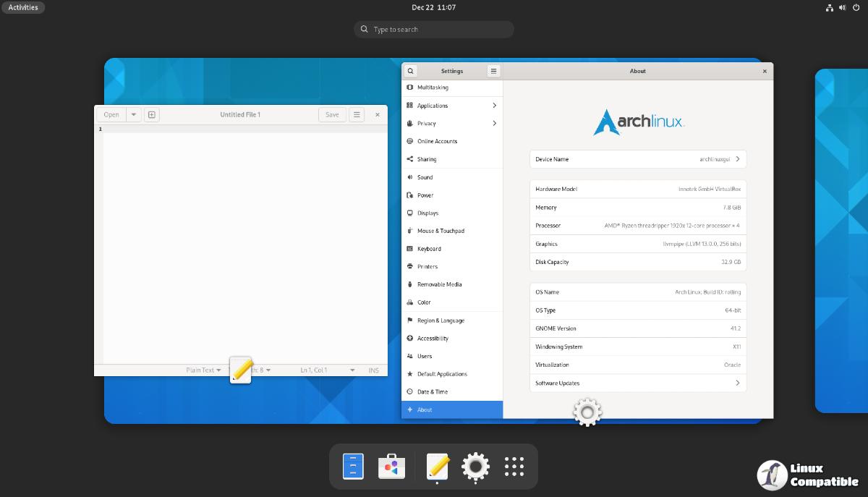Open the Settings gear in dock

475,467
